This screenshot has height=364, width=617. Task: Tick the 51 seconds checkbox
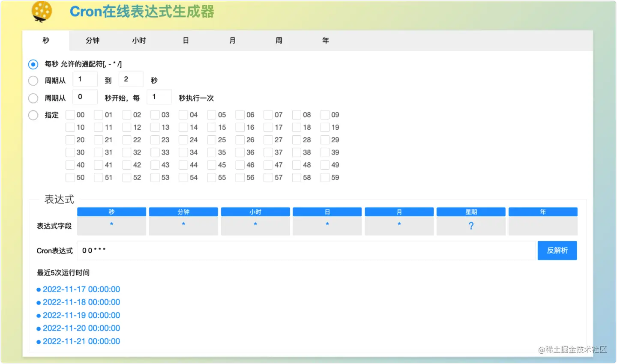pyautogui.click(x=99, y=177)
